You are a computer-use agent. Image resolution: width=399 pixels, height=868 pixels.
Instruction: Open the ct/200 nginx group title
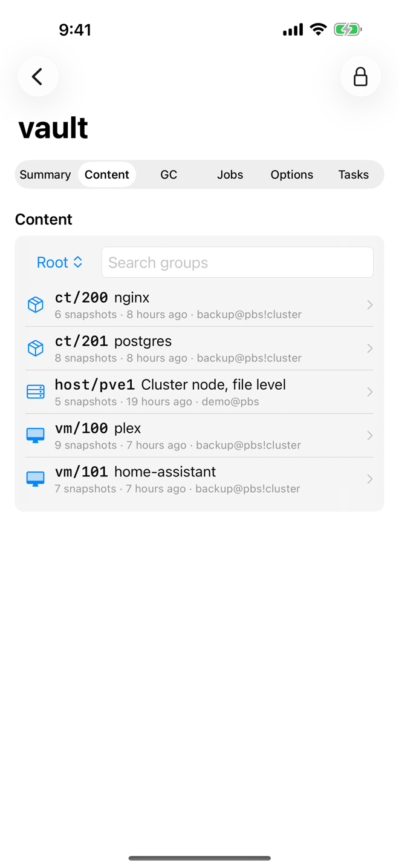[x=102, y=297]
